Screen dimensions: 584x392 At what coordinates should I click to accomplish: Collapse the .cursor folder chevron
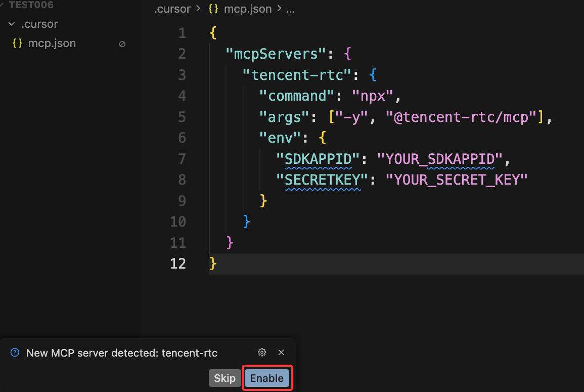[x=12, y=24]
